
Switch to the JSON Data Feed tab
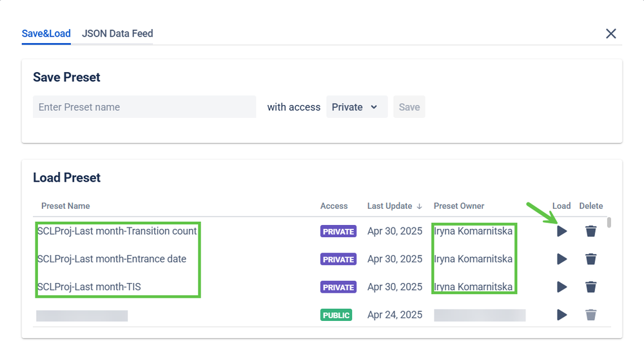(117, 34)
